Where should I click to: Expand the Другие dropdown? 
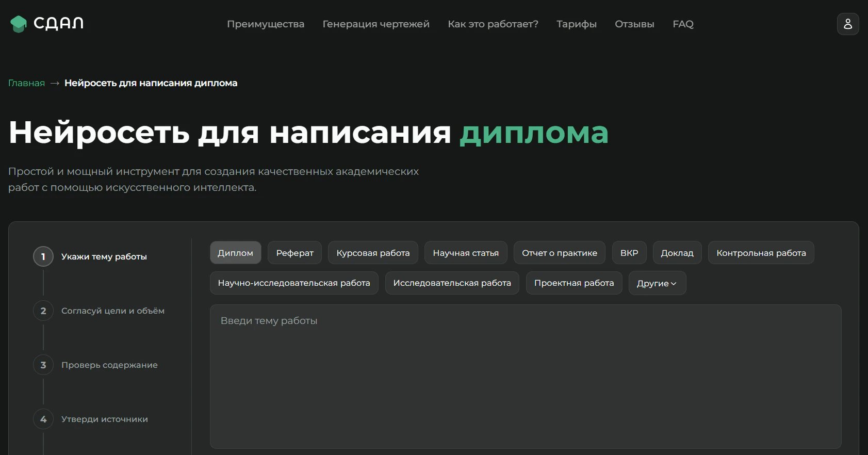click(657, 283)
